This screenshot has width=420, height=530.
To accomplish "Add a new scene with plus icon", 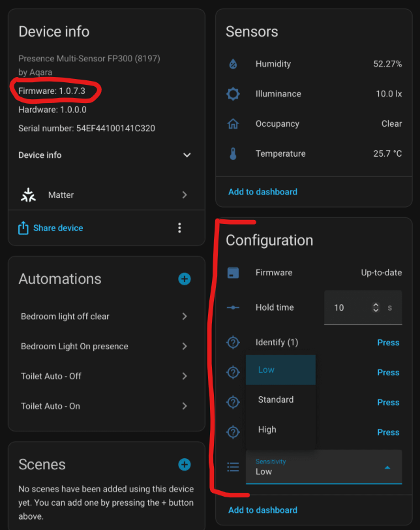I will 185,465.
